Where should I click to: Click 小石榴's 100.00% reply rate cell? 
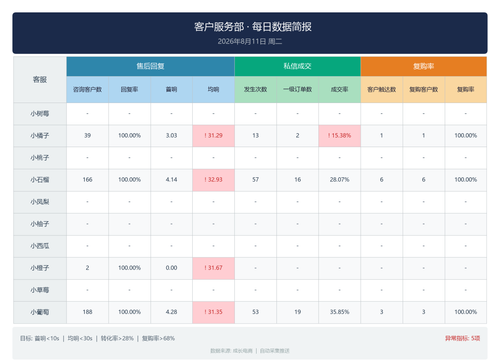tap(129, 180)
